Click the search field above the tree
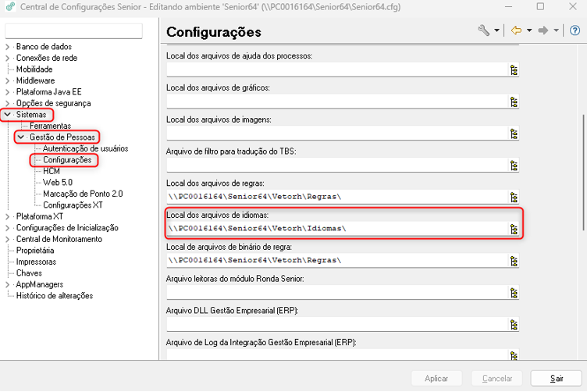Screen dimensions: 587x392 coord(73,30)
